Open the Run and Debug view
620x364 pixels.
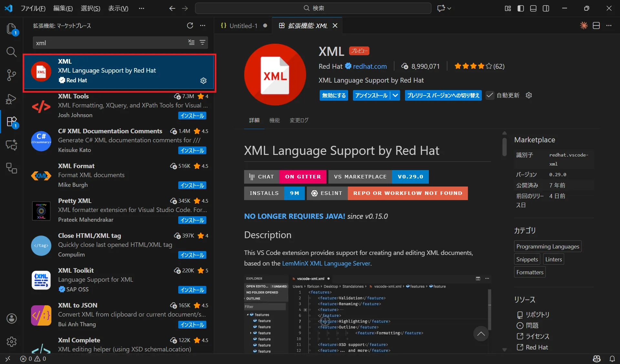[x=11, y=99]
